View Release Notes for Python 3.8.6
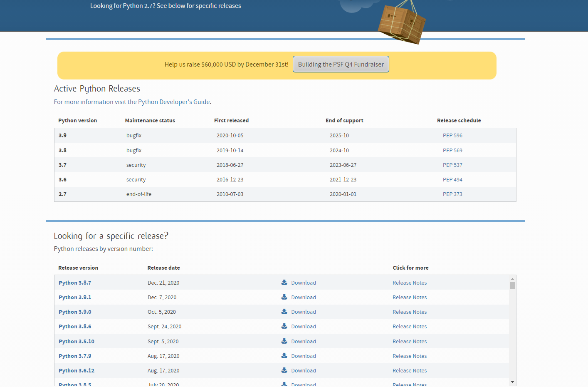 410,327
